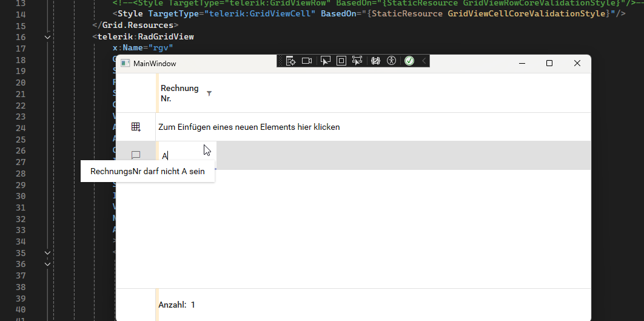Collapse the code region at line 35

(48, 252)
